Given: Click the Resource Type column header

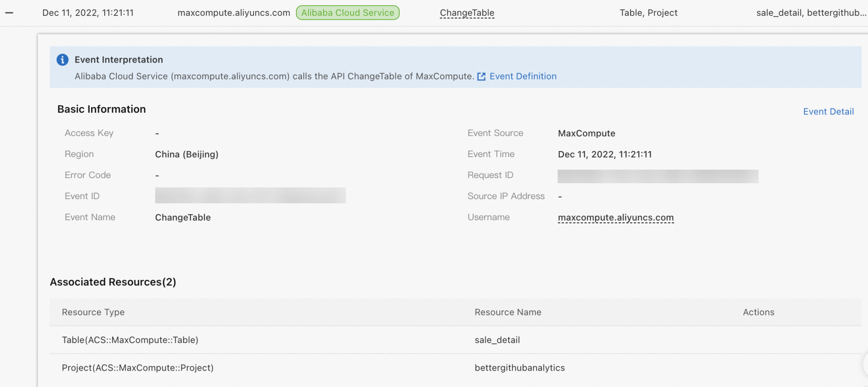Looking at the screenshot, I should pyautogui.click(x=93, y=312).
